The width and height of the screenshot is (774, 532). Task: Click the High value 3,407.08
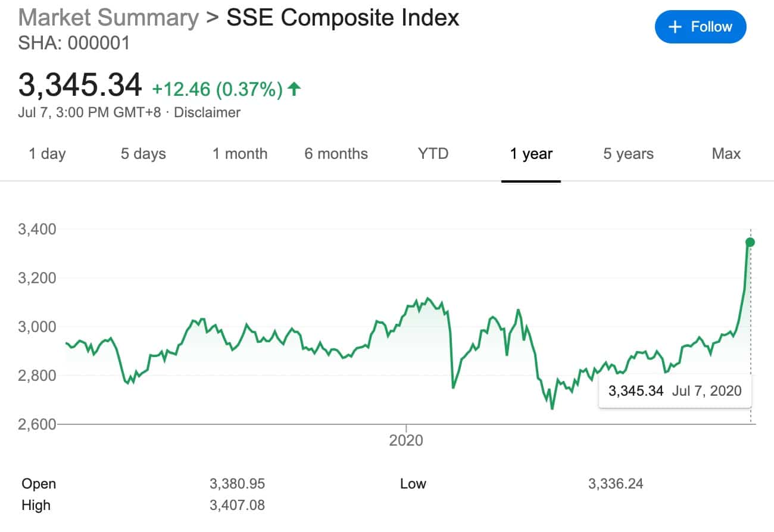(237, 506)
